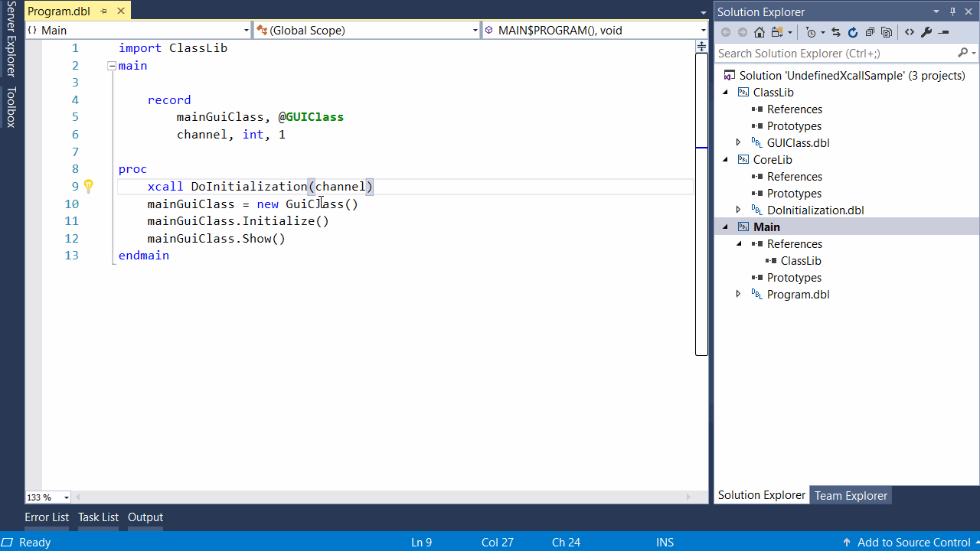
Task: Click the editor split window handle
Action: click(x=701, y=46)
